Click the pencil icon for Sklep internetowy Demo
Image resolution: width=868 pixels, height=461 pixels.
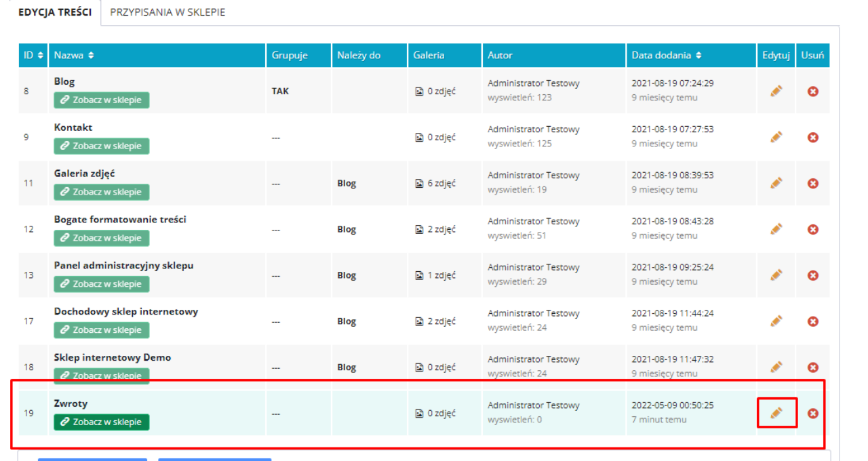tap(776, 367)
